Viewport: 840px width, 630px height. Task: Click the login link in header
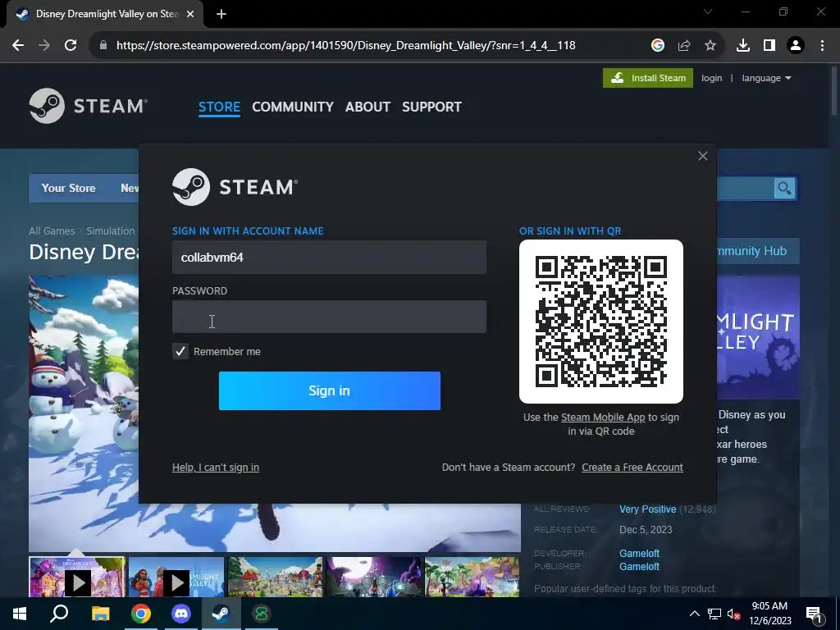point(711,78)
